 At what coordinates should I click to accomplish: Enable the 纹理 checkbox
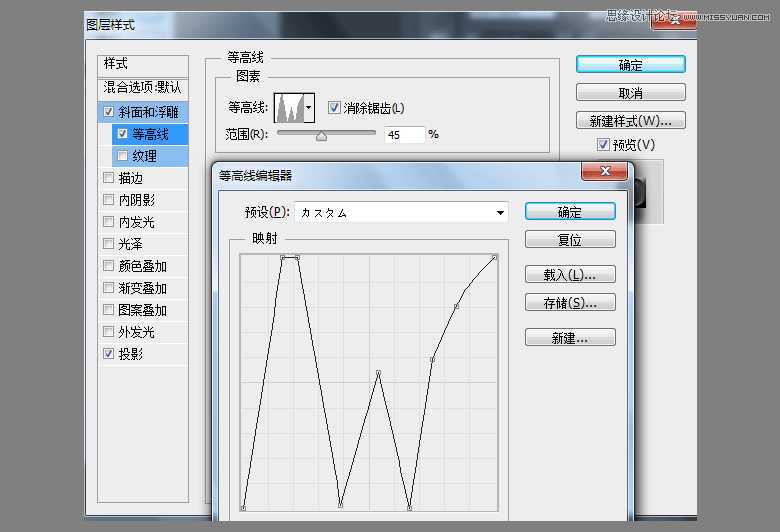pos(122,156)
